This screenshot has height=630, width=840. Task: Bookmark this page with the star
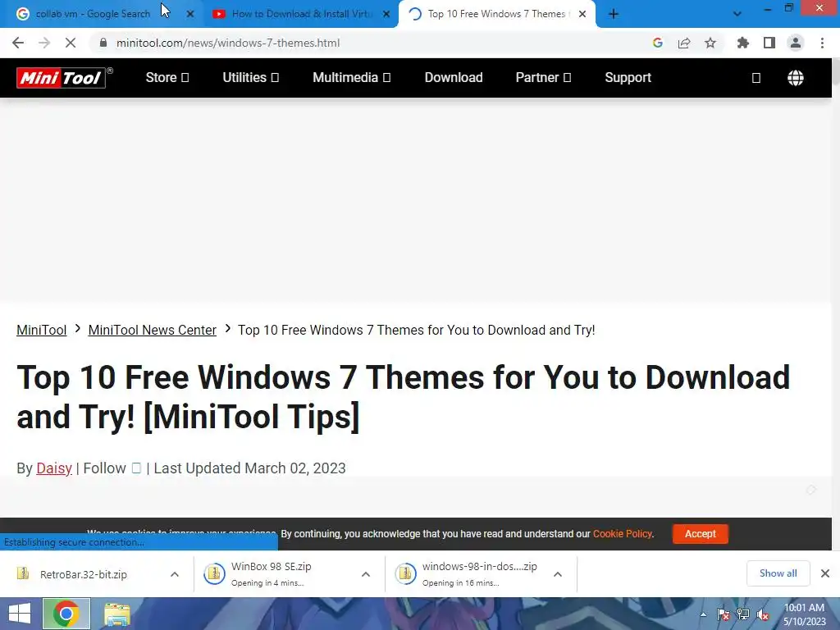pyautogui.click(x=710, y=43)
